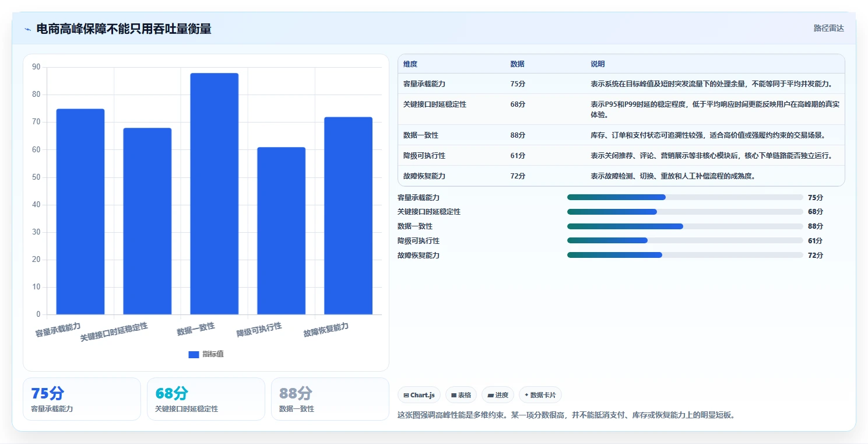The image size is (868, 444).
Task: Click the 说明 table column header
Action: pos(598,64)
